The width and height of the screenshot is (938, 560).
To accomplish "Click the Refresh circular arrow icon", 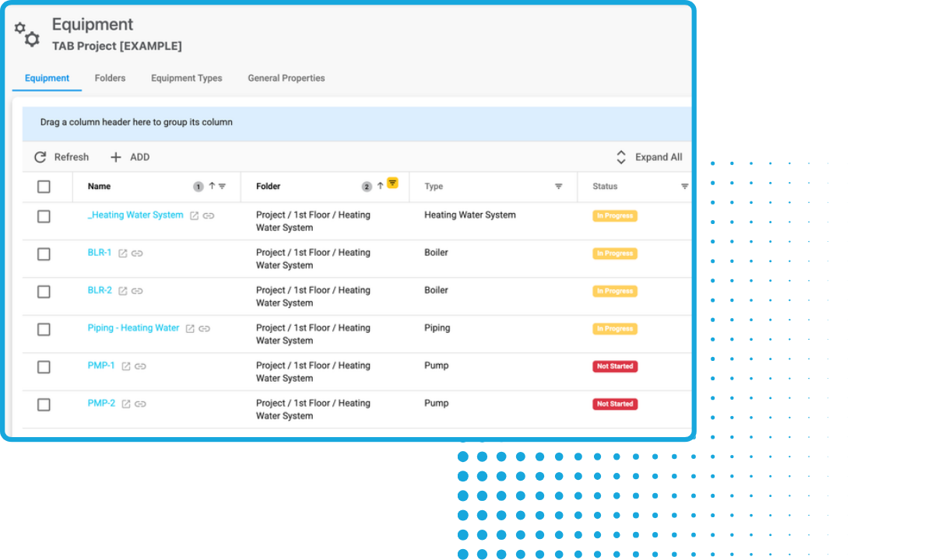I will [x=40, y=157].
